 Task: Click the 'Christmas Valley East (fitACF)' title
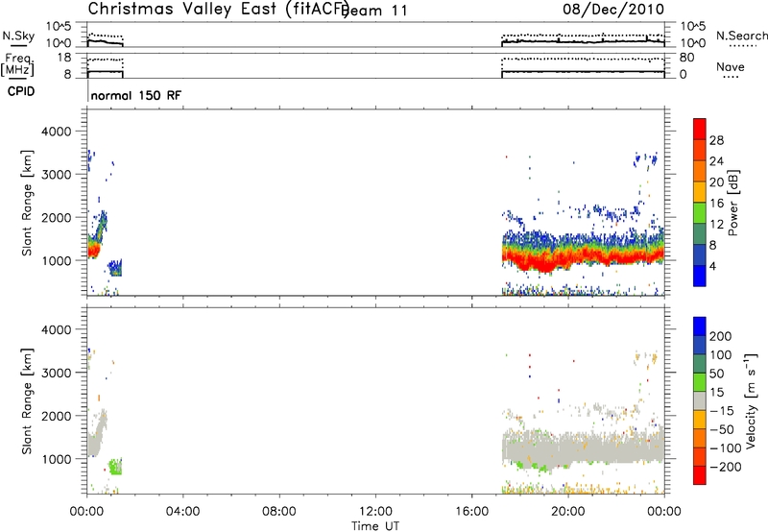pyautogui.click(x=218, y=9)
